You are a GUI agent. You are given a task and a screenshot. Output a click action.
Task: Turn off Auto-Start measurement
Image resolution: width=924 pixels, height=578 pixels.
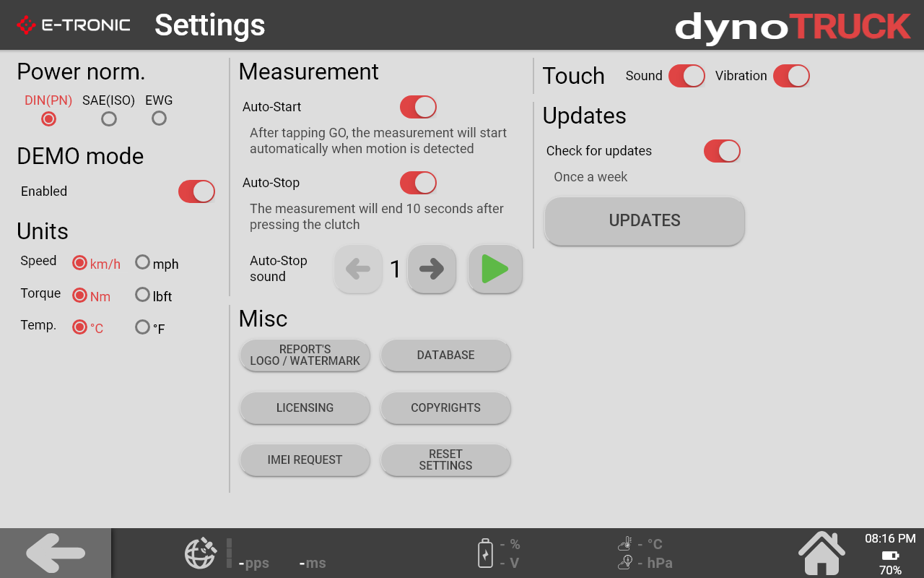[x=418, y=107]
